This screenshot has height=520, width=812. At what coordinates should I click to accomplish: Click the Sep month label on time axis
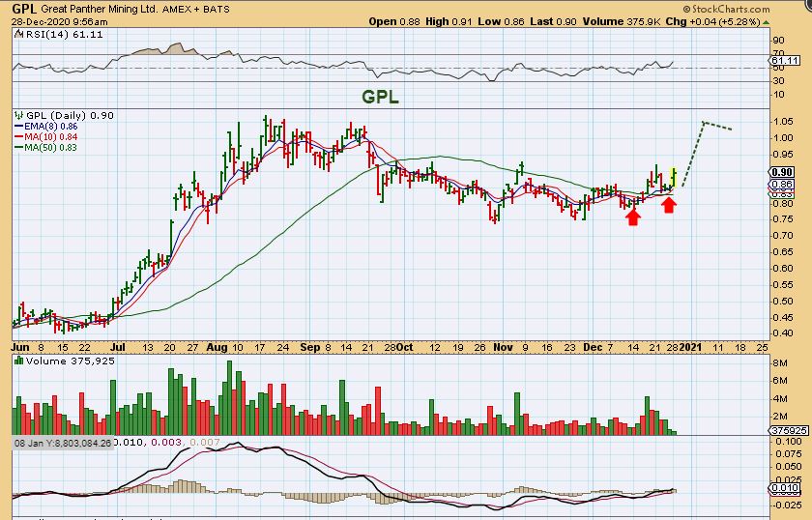point(310,347)
